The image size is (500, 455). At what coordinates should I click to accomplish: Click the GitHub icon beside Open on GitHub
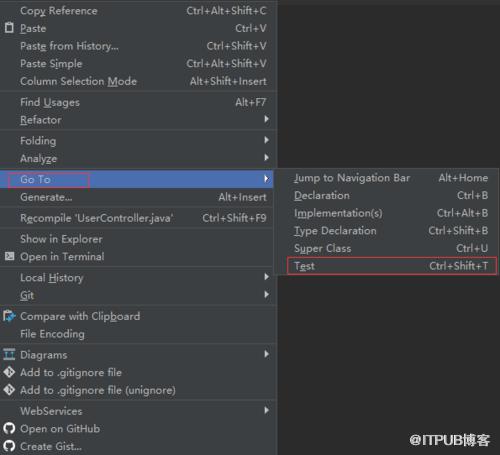[9, 428]
